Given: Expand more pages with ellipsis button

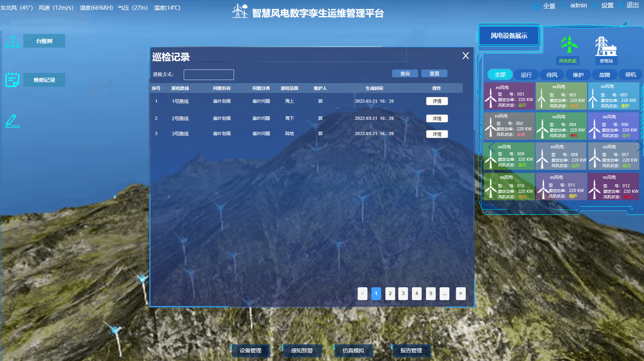Looking at the screenshot, I should click(x=444, y=293).
